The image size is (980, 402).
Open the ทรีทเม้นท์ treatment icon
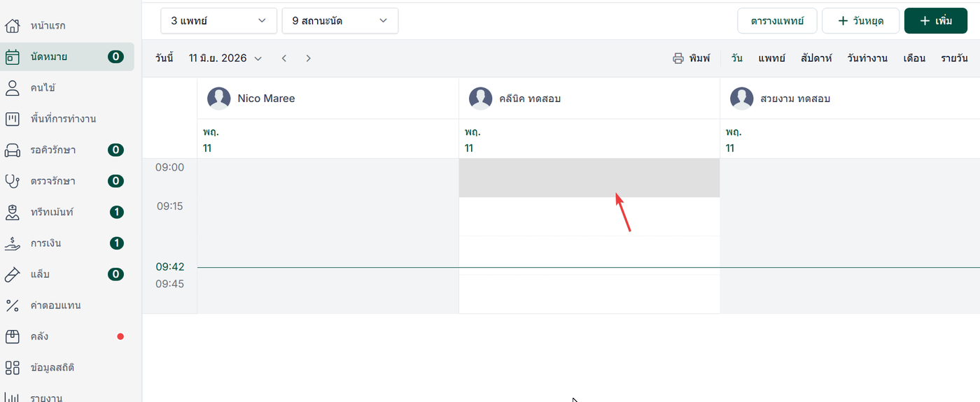(x=12, y=212)
